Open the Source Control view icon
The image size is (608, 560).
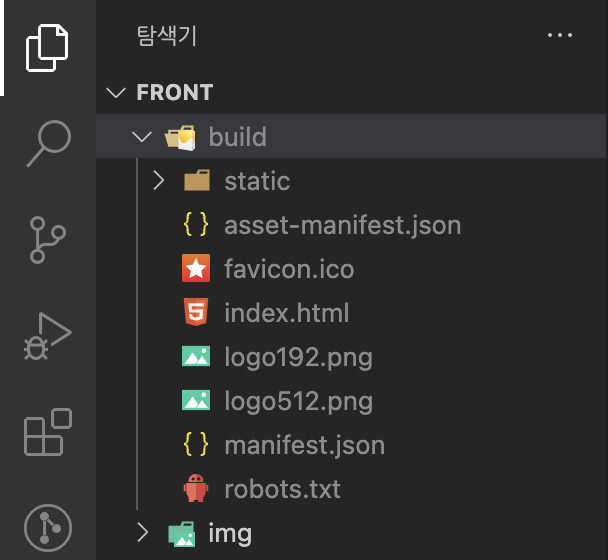click(47, 240)
